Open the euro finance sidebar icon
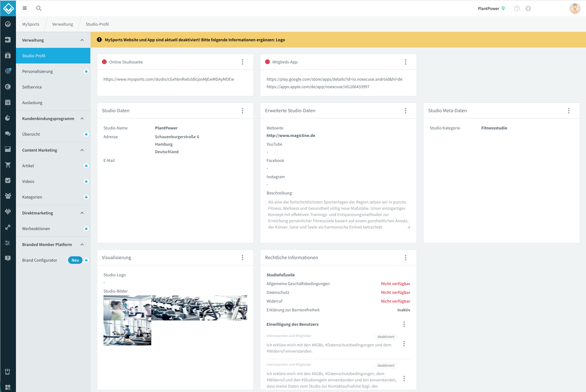Image resolution: width=586 pixels, height=392 pixels. (8, 87)
